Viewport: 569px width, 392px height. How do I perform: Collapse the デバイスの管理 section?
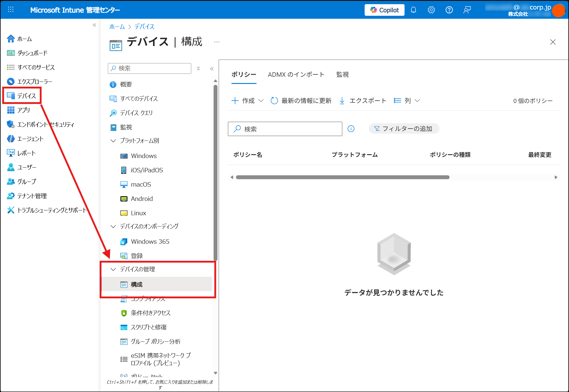(113, 269)
